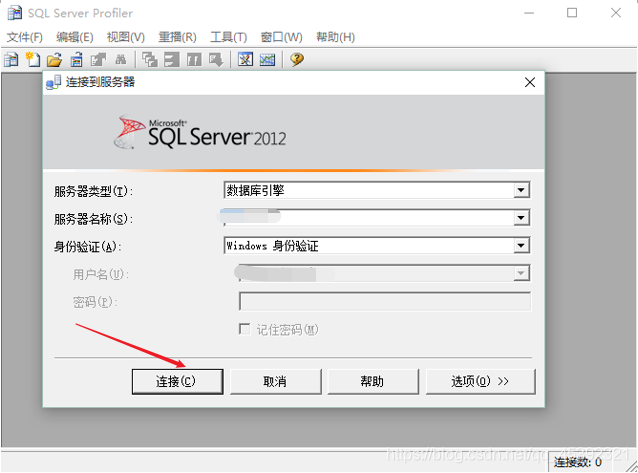Open the 视图(V) menu
The height and width of the screenshot is (473, 638).
click(126, 37)
